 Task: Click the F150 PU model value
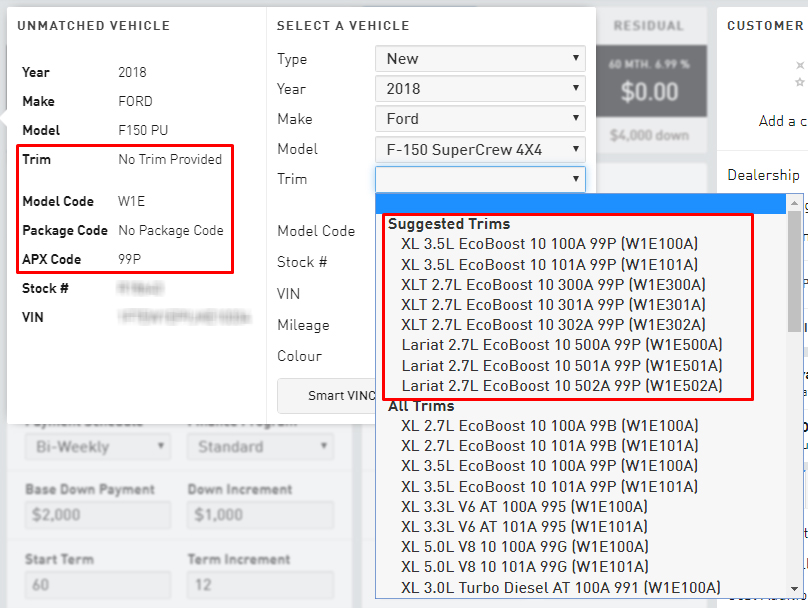point(143,130)
